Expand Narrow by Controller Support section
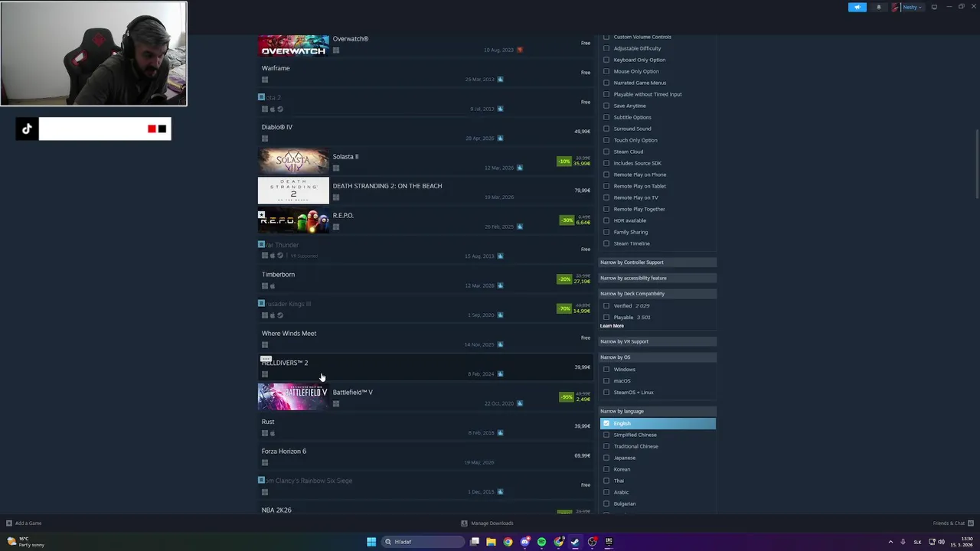The image size is (980, 551). point(658,262)
